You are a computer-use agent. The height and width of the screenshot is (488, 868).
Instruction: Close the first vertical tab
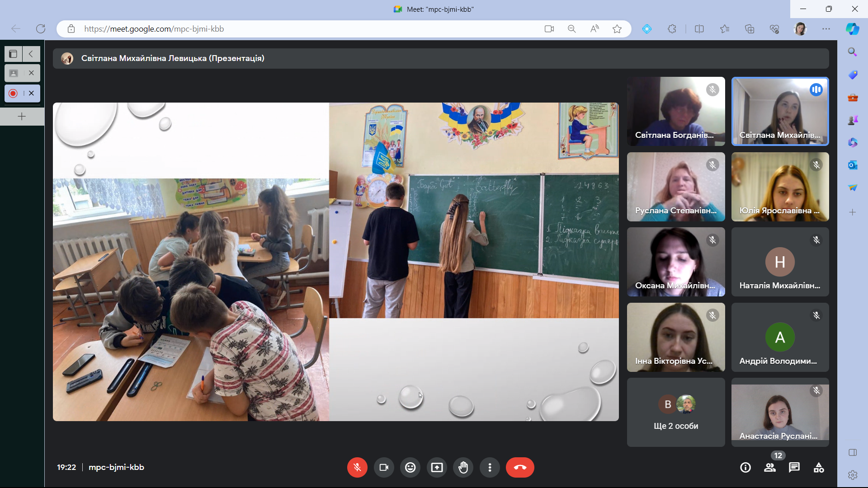(x=31, y=73)
